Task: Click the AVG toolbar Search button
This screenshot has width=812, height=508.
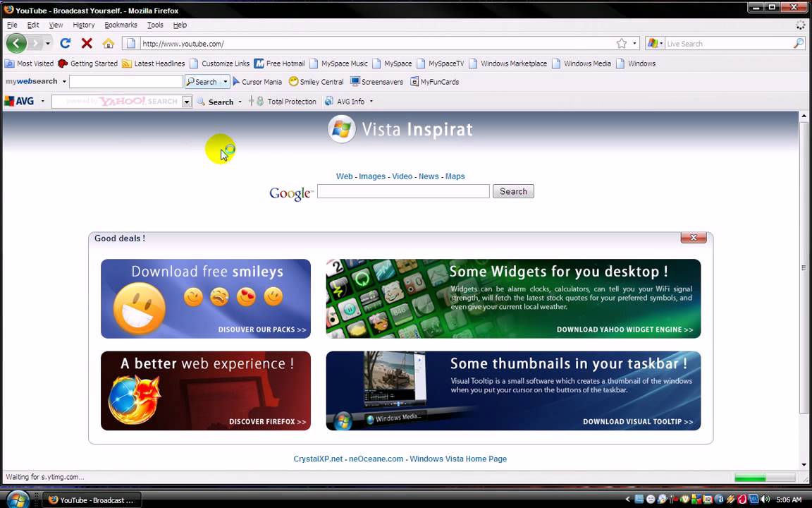Action: [x=216, y=102]
